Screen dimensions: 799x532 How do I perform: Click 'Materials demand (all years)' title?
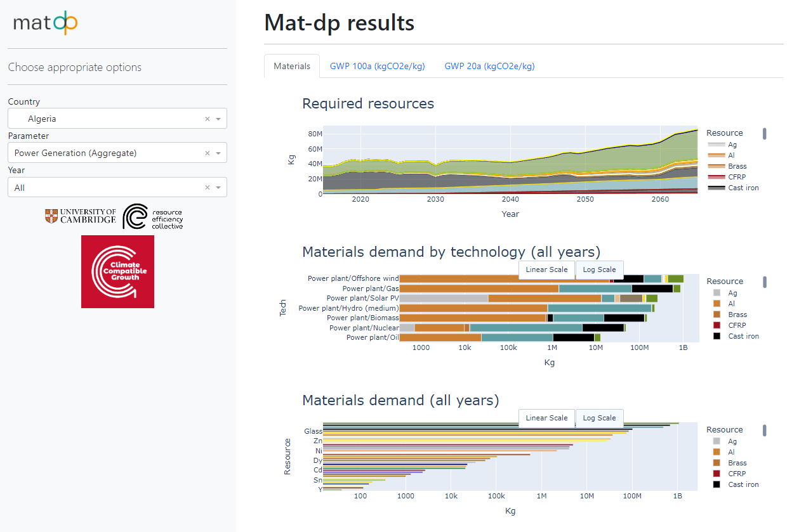pos(400,400)
